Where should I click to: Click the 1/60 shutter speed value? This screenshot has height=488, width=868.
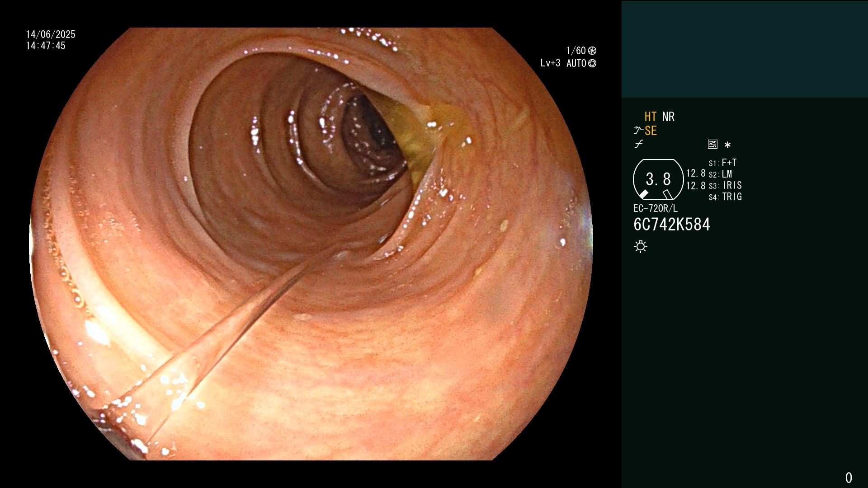point(576,51)
